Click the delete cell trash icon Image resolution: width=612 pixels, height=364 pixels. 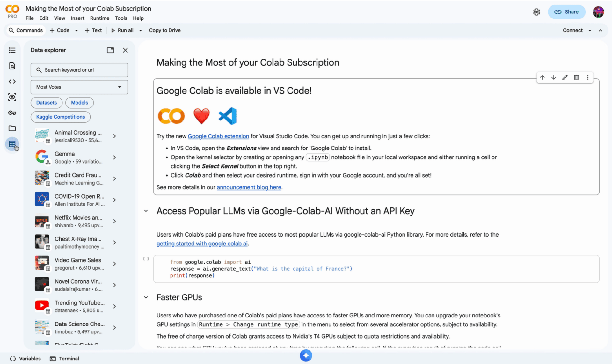click(576, 77)
